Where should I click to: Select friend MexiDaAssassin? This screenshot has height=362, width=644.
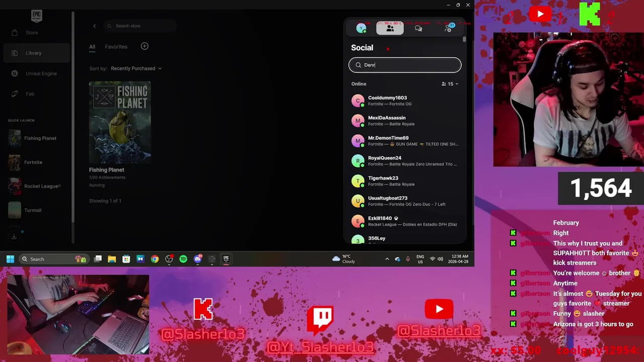(405, 121)
